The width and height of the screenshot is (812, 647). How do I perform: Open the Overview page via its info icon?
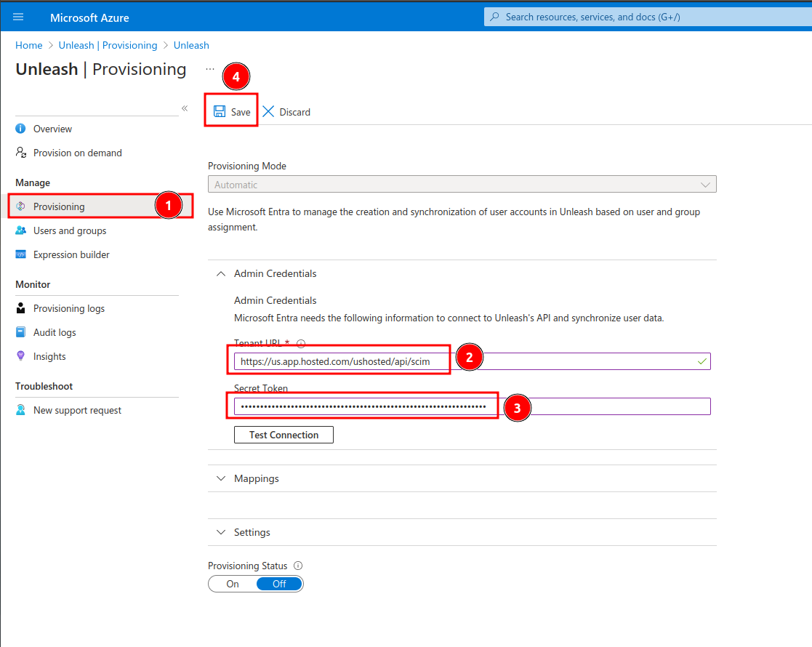19,129
